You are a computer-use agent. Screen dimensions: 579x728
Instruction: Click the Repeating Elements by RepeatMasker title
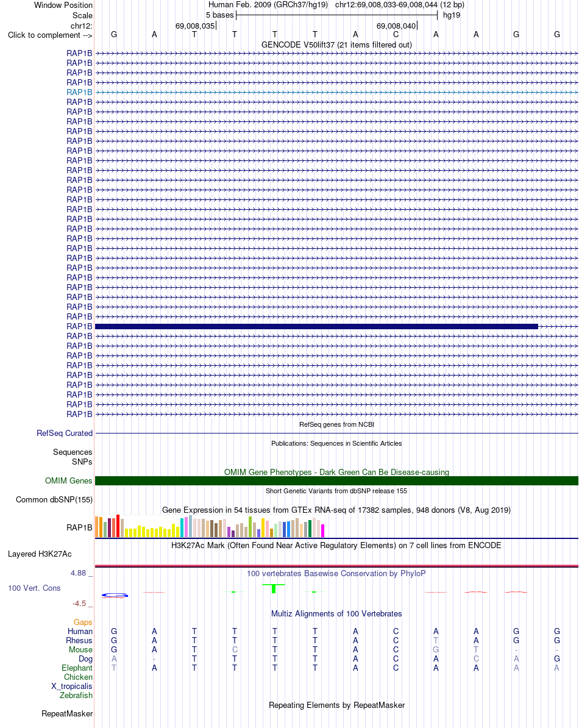(x=336, y=705)
